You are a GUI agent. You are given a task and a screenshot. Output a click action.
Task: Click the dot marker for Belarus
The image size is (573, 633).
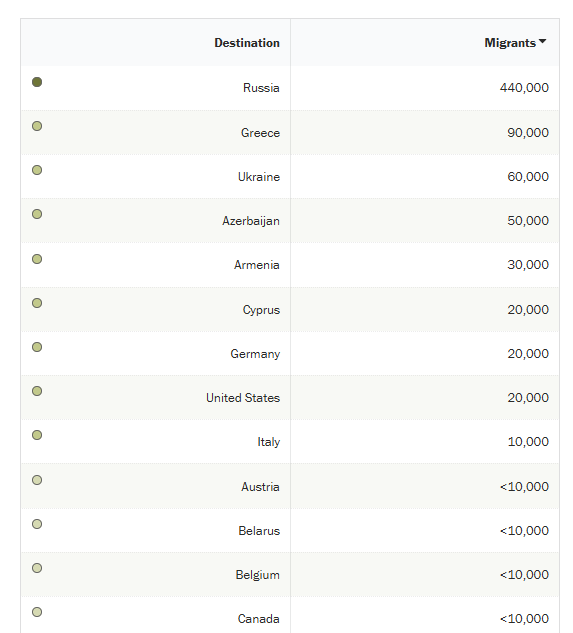[37, 524]
